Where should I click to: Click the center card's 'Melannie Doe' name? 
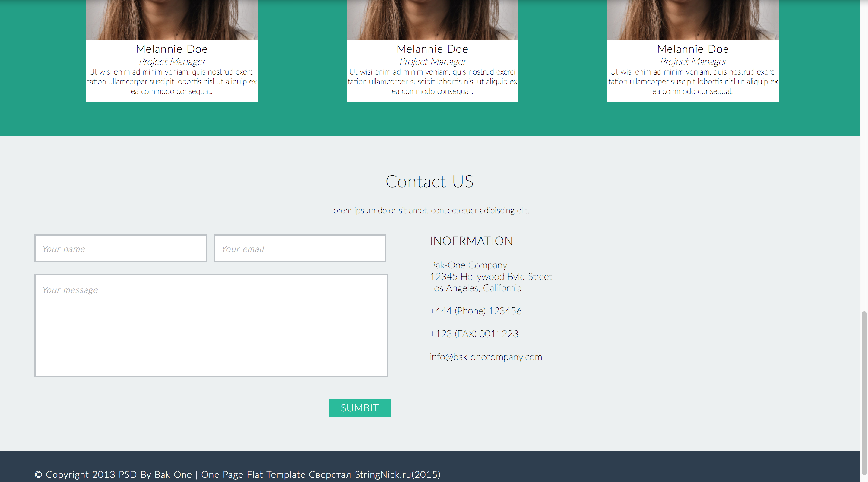pyautogui.click(x=432, y=49)
